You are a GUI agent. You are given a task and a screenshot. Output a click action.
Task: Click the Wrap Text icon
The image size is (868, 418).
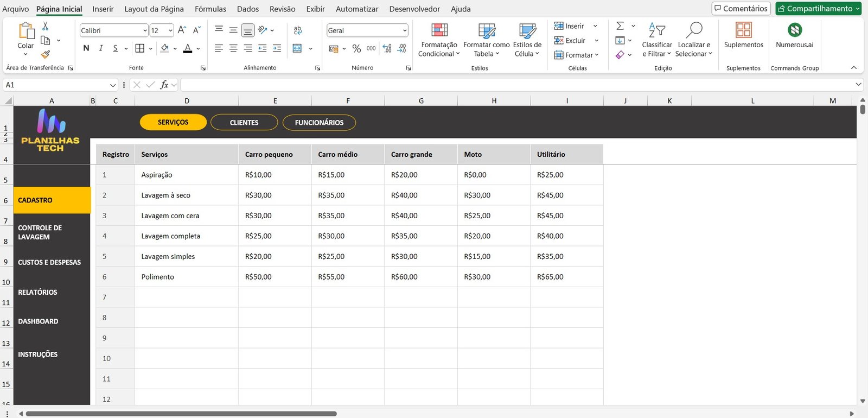click(x=298, y=30)
